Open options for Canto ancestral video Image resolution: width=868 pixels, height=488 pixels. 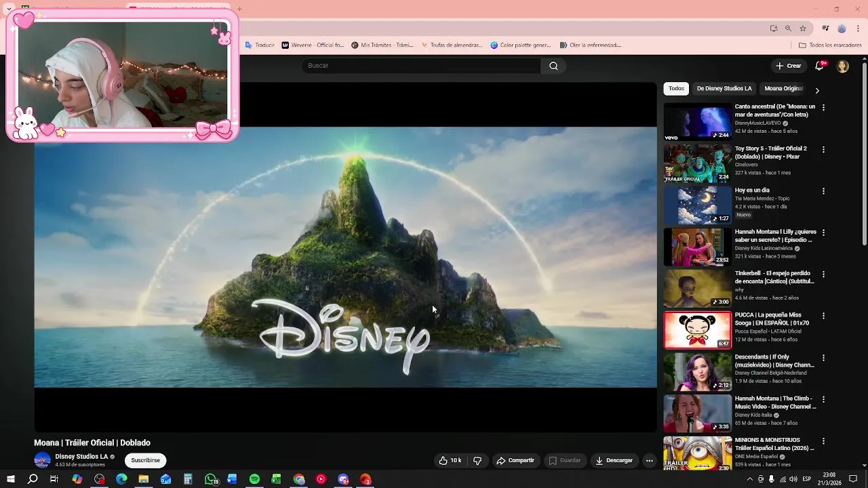[823, 108]
